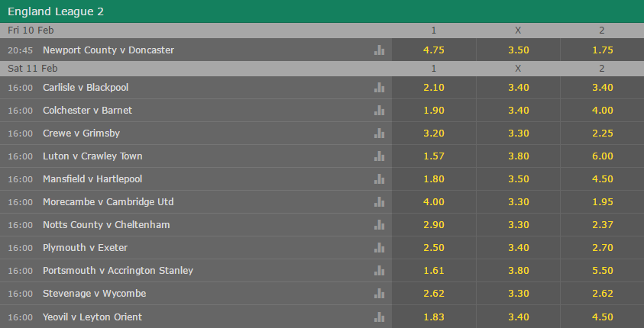The height and width of the screenshot is (328, 644).
Task: Open stats icon for Yeovil v Leyton Orient
Action: tap(379, 317)
